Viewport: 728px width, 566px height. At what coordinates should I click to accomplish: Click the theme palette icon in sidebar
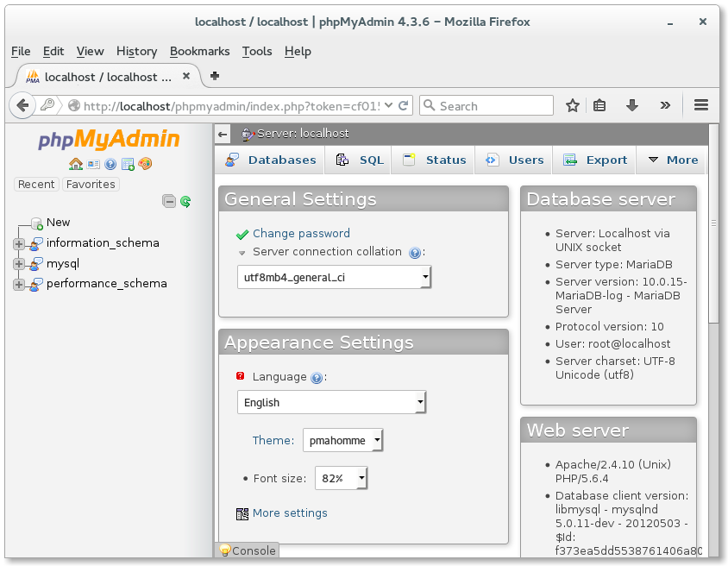145,164
